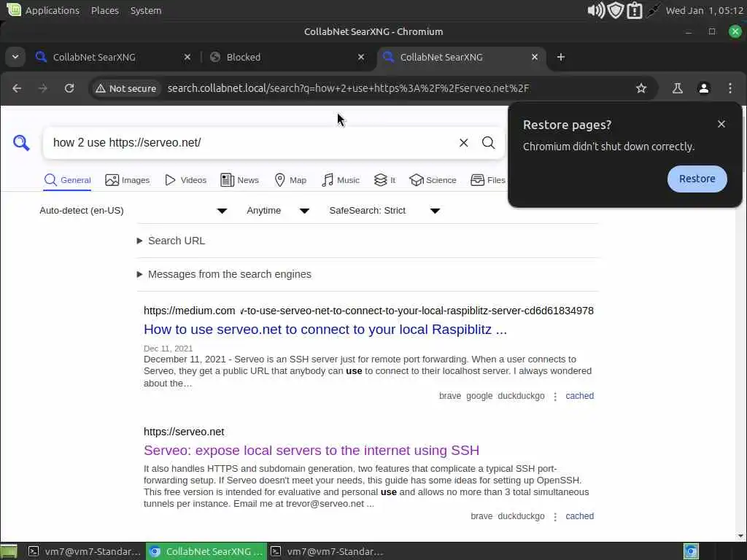Screen dimensions: 747x560
Task: Open the System menu
Action: click(146, 10)
